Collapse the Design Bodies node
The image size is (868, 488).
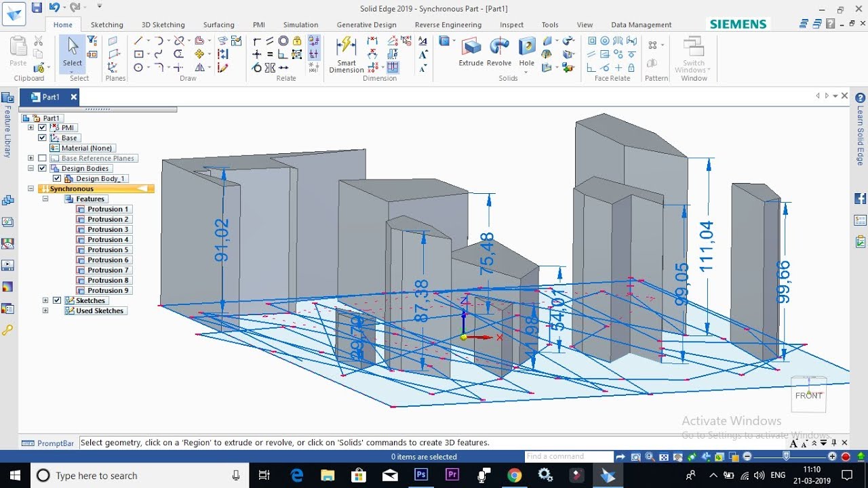(31, 168)
